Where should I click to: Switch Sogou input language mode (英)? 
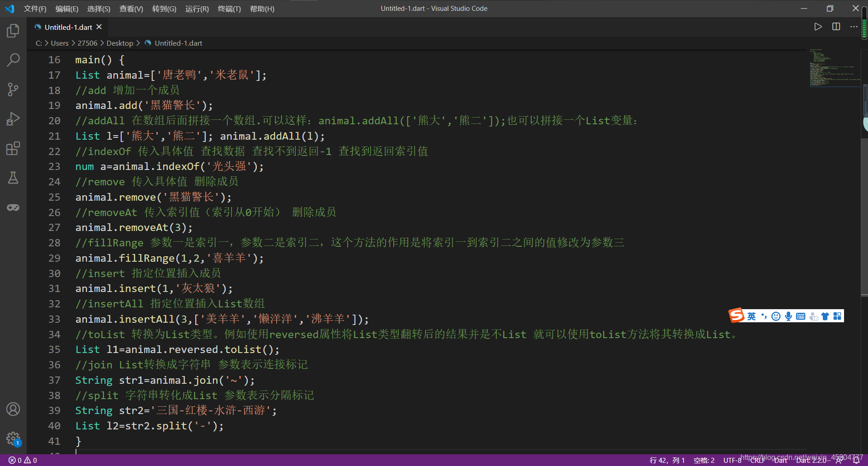click(751, 316)
